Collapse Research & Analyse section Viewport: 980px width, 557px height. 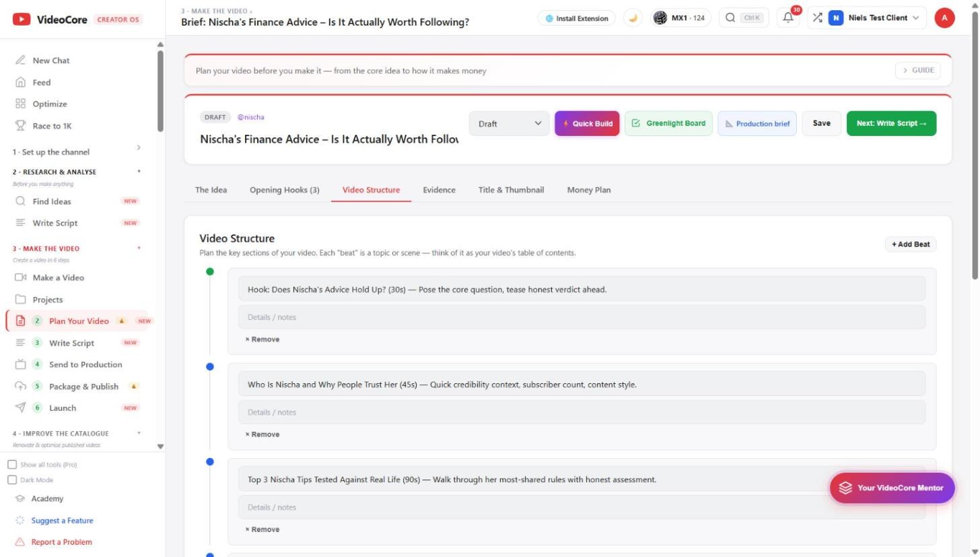coord(77,172)
